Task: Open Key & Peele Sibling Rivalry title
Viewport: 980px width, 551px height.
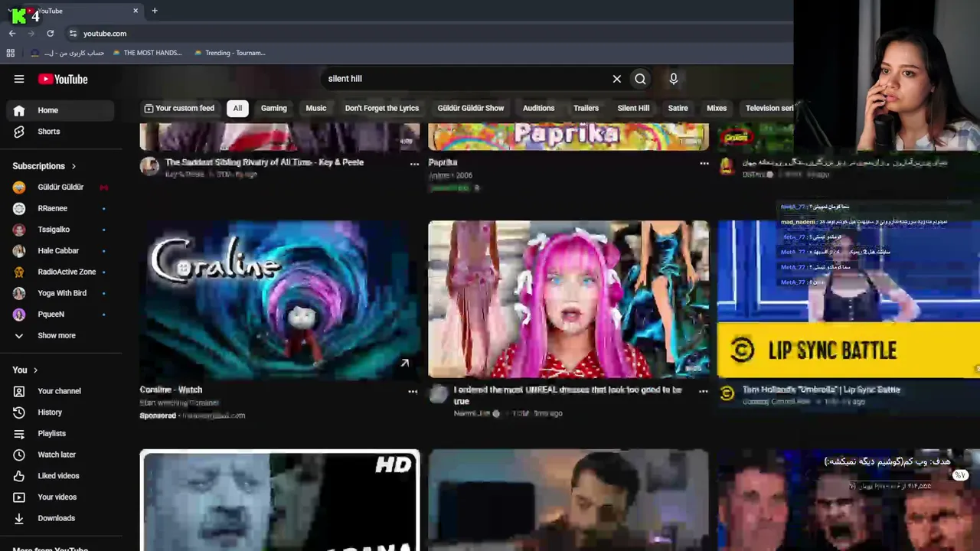Action: 264,162
